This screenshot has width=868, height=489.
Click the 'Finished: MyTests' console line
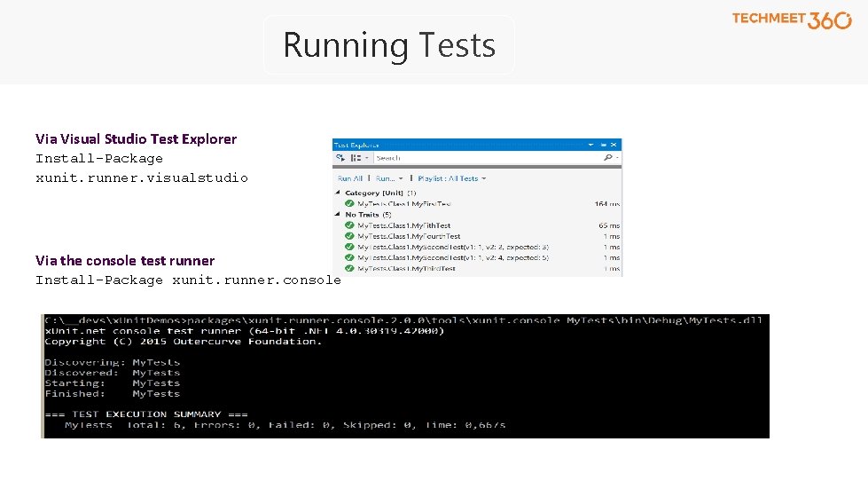(x=113, y=394)
